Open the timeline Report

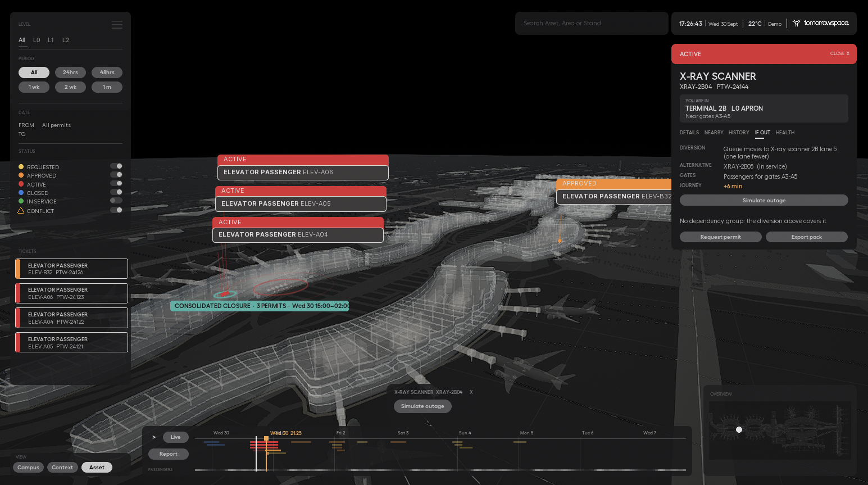tap(169, 454)
